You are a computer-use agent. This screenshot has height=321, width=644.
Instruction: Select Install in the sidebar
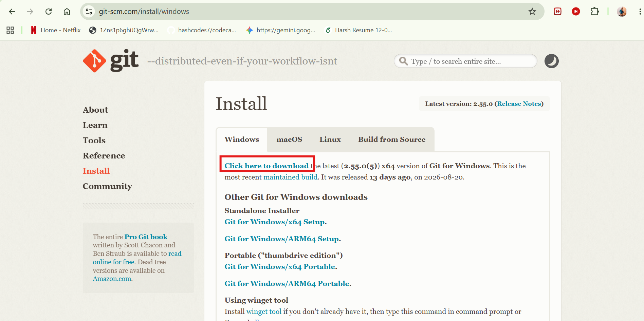[96, 171]
